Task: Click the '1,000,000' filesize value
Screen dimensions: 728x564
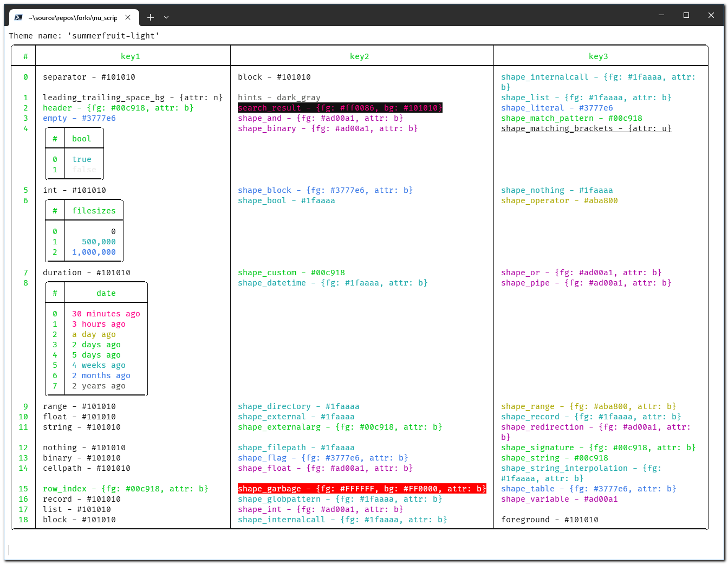Action: point(94,252)
